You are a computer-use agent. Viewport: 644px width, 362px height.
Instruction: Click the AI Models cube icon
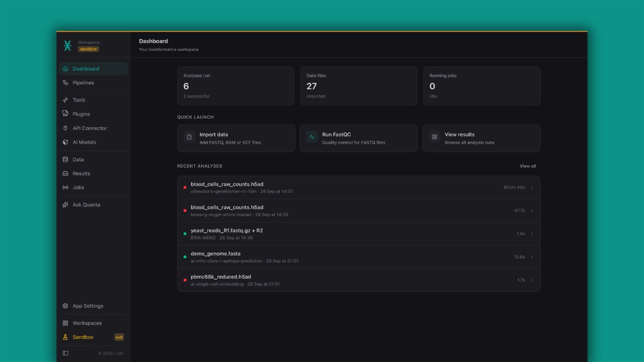65,142
